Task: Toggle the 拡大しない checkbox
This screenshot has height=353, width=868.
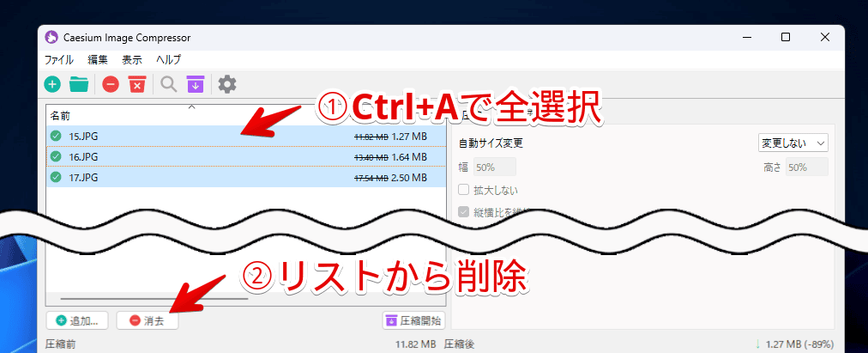Action: coord(464,190)
